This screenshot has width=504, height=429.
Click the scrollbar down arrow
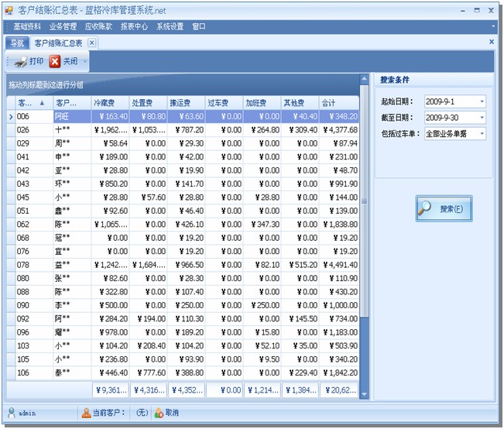pyautogui.click(x=364, y=394)
